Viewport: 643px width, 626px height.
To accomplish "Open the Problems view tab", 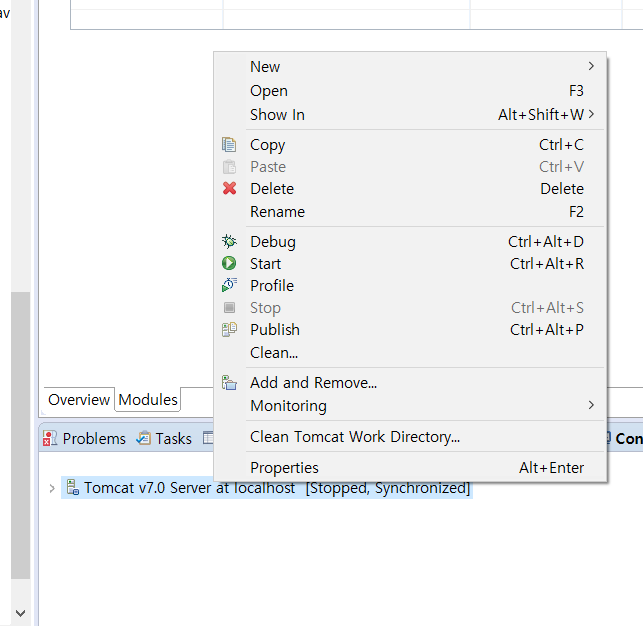I will tap(84, 439).
